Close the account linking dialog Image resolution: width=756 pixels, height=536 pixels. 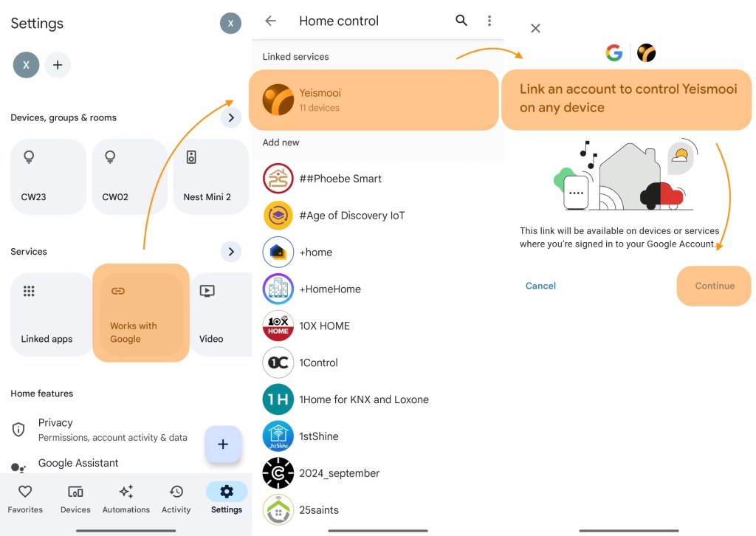pyautogui.click(x=536, y=28)
